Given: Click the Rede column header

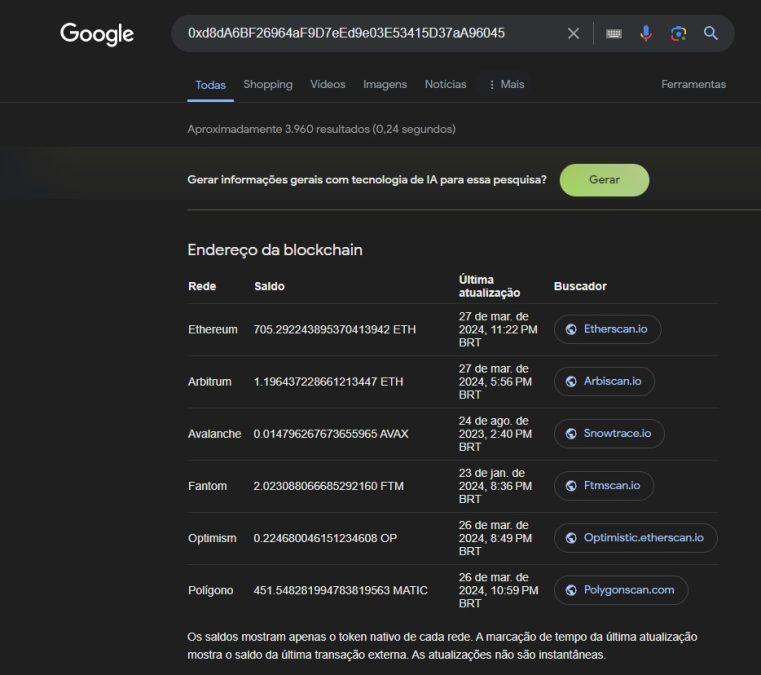Looking at the screenshot, I should click(202, 286).
